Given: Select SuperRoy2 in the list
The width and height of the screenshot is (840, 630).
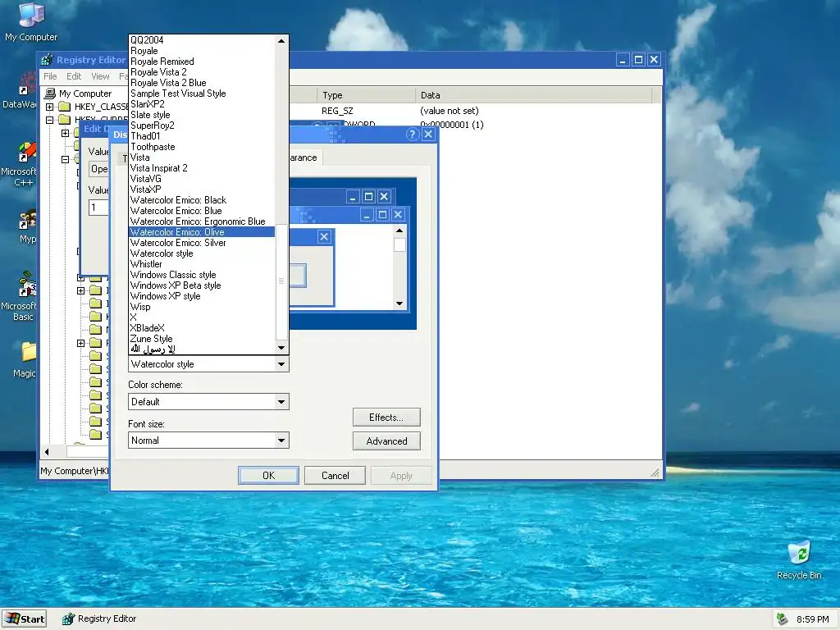Looking at the screenshot, I should click(202, 126).
